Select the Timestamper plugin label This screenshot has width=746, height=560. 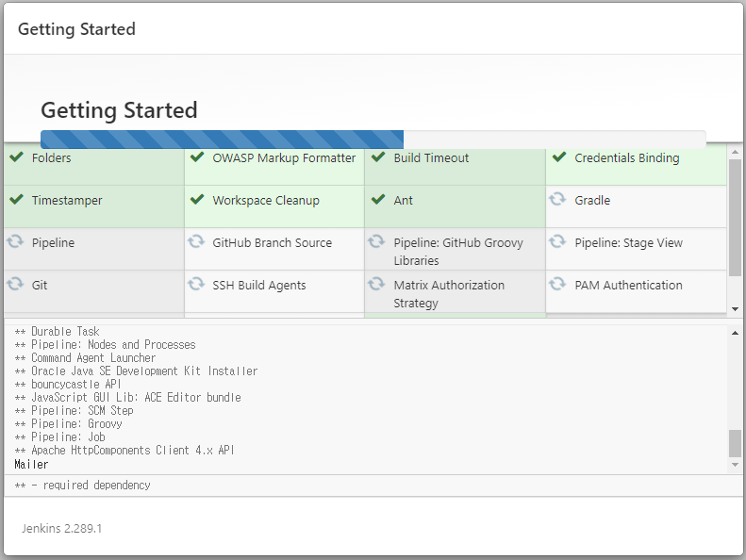point(67,201)
